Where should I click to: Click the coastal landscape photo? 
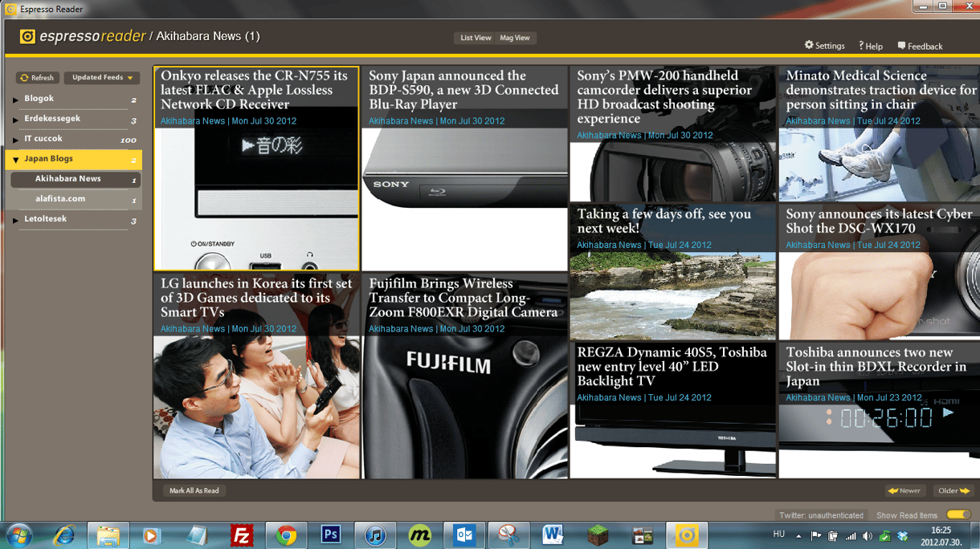[672, 296]
